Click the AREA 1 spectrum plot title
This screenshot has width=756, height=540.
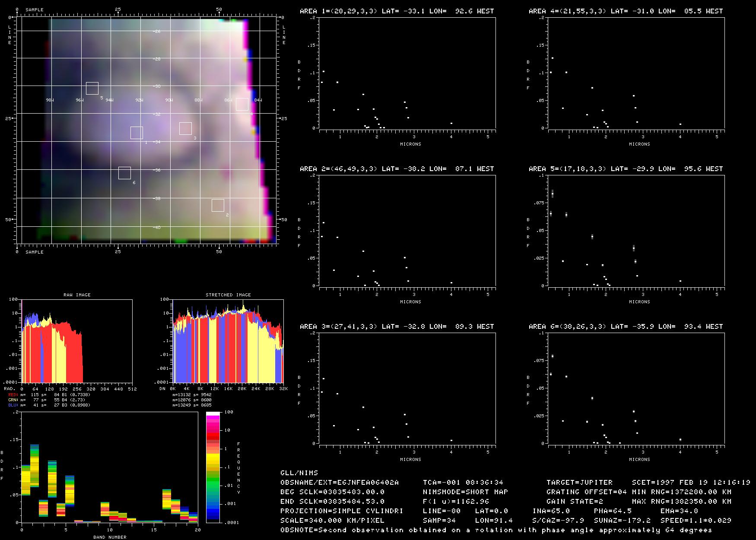click(397, 11)
